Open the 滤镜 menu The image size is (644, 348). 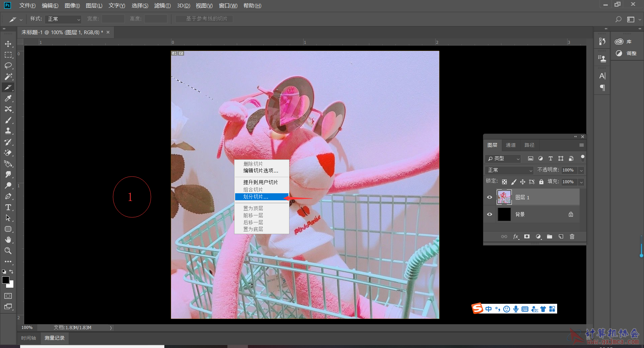tap(162, 5)
